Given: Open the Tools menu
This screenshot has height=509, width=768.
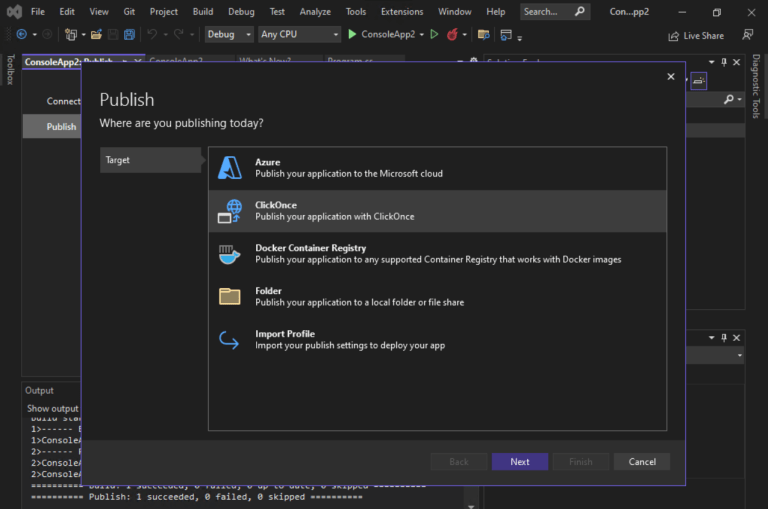Looking at the screenshot, I should pyautogui.click(x=356, y=12).
